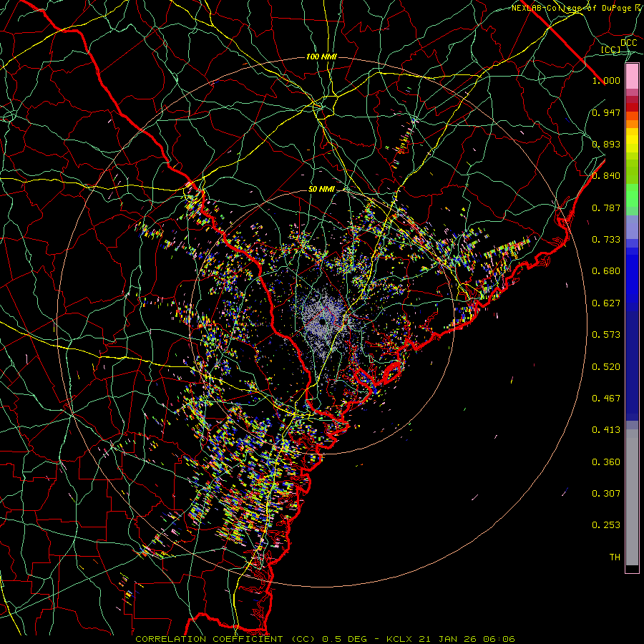Click the 0.573 value on the scale
This screenshot has width=644, height=644.
[x=606, y=335]
